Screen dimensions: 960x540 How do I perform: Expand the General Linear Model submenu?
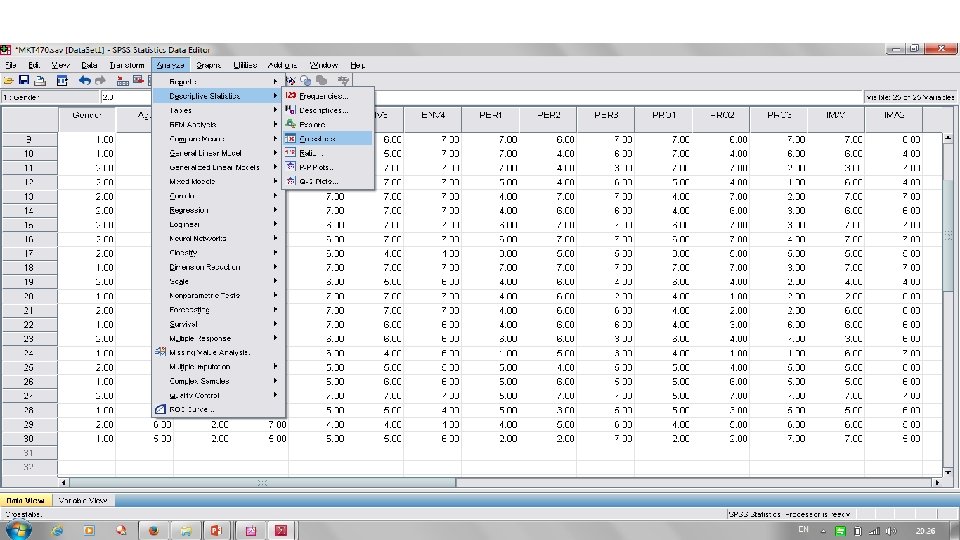coord(218,153)
